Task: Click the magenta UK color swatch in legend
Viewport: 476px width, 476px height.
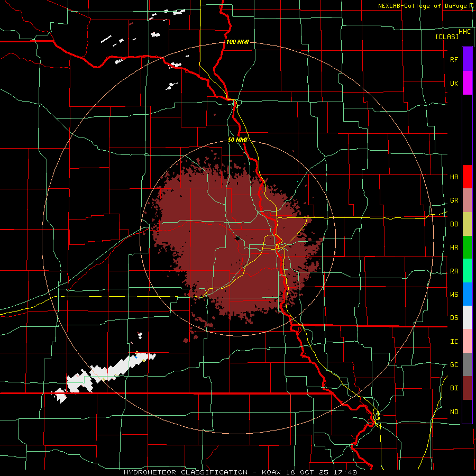Action: tap(467, 83)
